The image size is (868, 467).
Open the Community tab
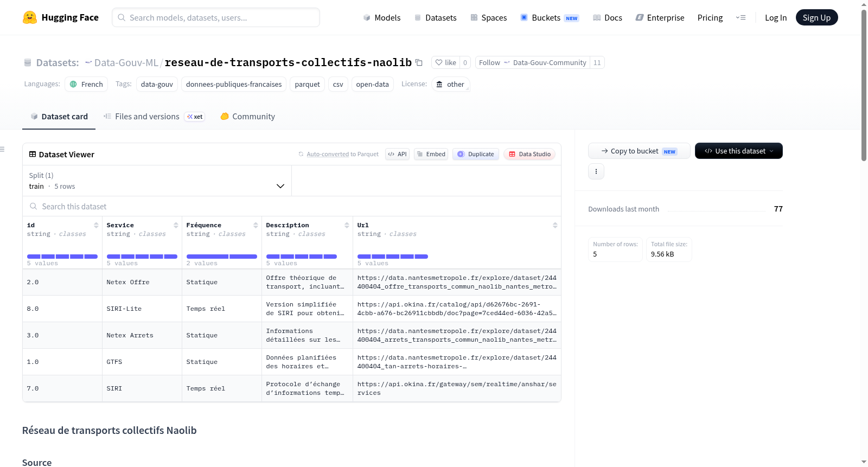247,117
